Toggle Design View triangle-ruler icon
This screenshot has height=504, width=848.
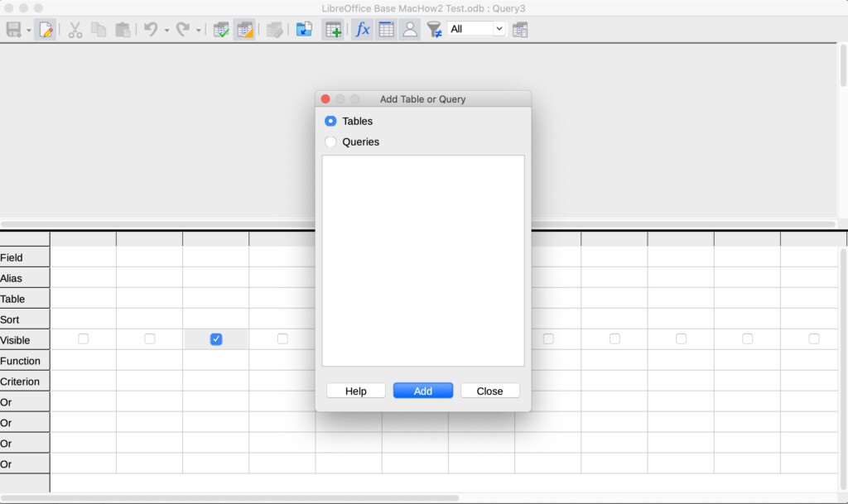point(245,29)
